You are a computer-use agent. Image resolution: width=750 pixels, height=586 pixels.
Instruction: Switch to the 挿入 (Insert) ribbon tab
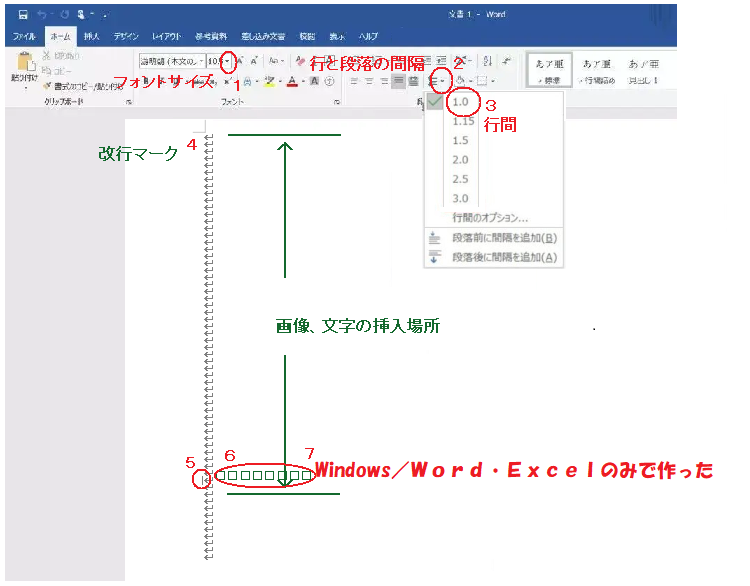(92, 35)
